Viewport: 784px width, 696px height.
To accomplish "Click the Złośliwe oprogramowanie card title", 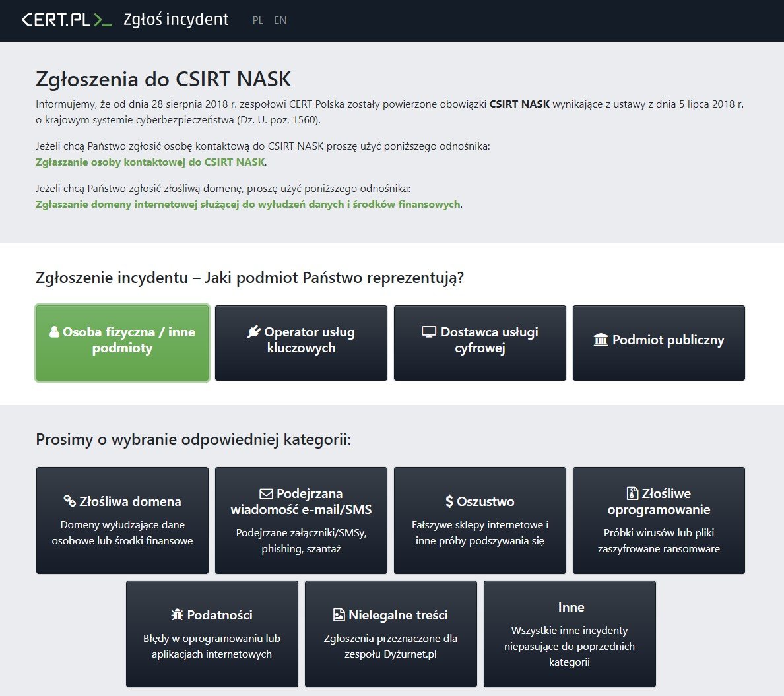I will pyautogui.click(x=659, y=501).
